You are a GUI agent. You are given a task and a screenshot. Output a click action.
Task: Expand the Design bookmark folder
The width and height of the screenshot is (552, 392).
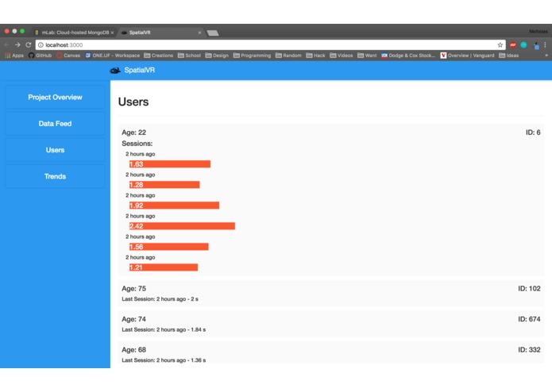tap(217, 56)
